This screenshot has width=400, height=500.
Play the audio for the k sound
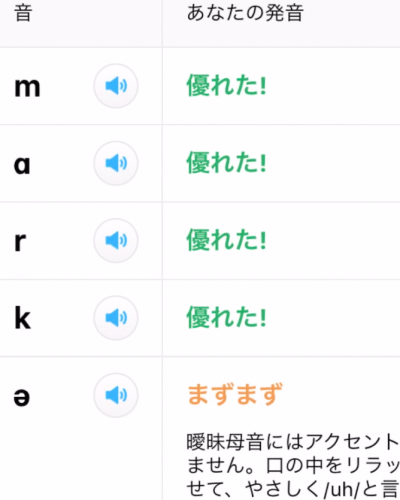(116, 318)
